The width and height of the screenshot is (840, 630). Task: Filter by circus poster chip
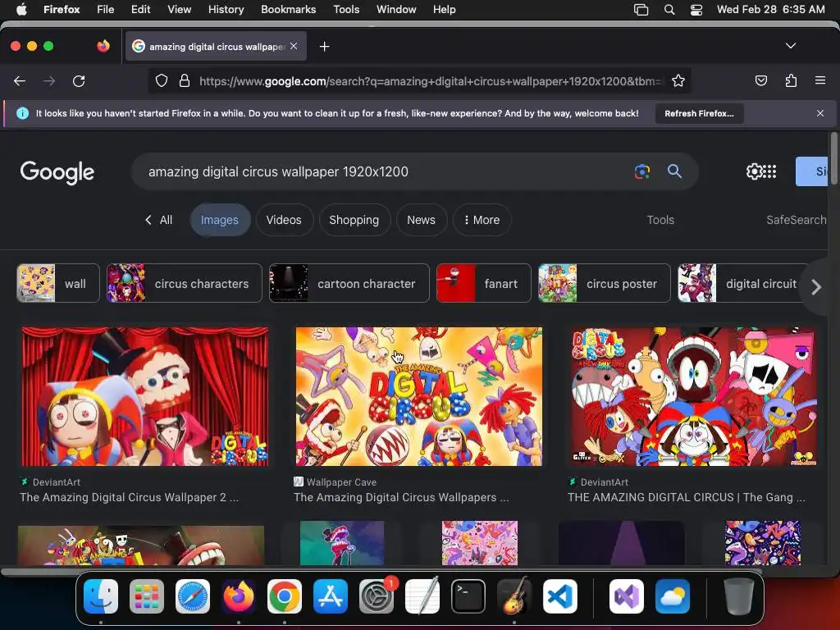click(x=605, y=283)
